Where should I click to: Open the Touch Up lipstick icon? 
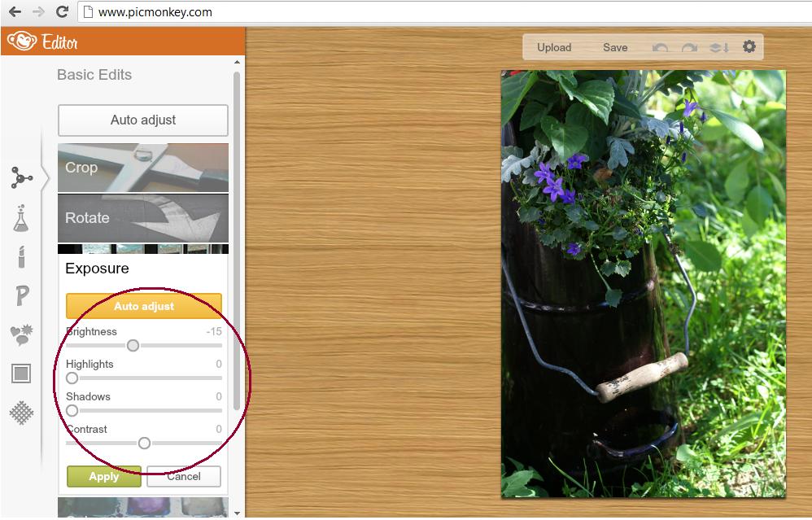coord(21,256)
